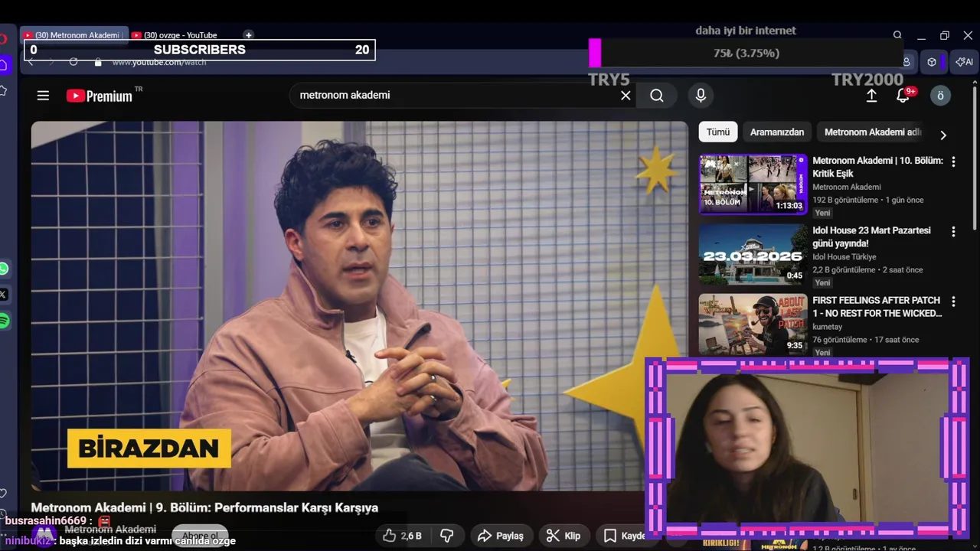Click the About Last Patch thumbnail
Viewport: 980px width, 551px height.
(753, 324)
